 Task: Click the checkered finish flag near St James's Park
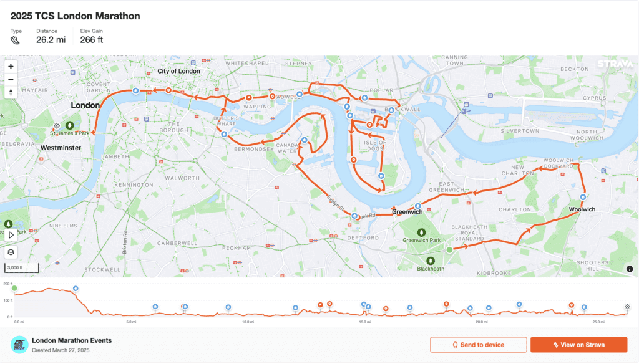pos(57,125)
